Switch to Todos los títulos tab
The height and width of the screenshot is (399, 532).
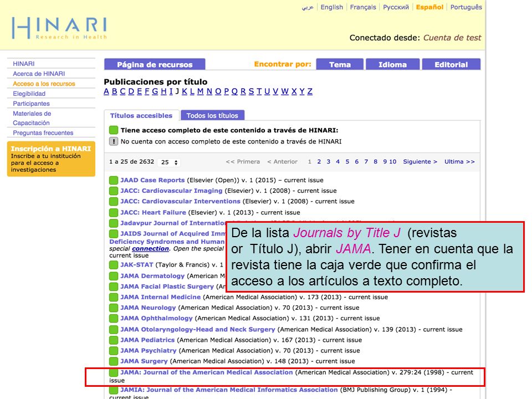click(x=212, y=115)
